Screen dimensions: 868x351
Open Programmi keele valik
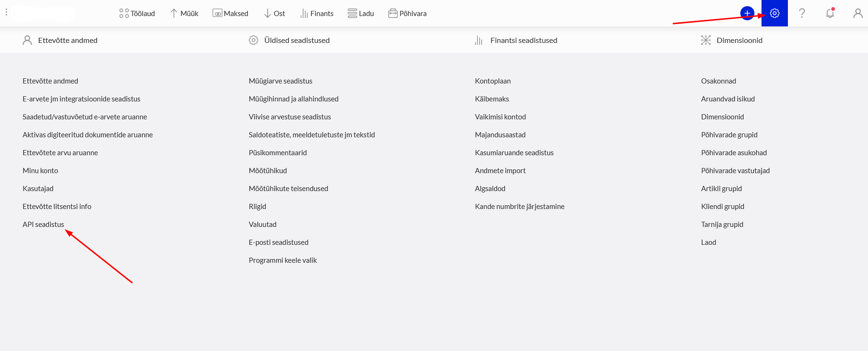tap(283, 260)
